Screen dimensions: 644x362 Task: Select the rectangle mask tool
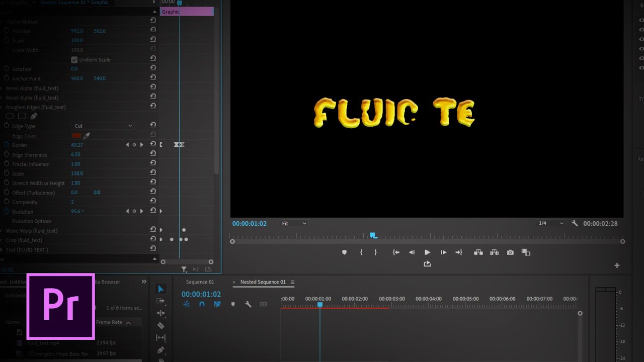point(22,116)
